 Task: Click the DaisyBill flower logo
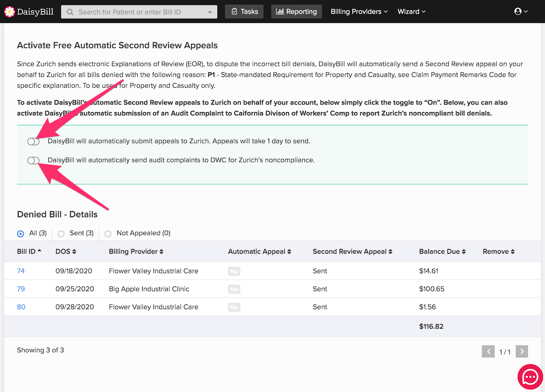point(10,12)
